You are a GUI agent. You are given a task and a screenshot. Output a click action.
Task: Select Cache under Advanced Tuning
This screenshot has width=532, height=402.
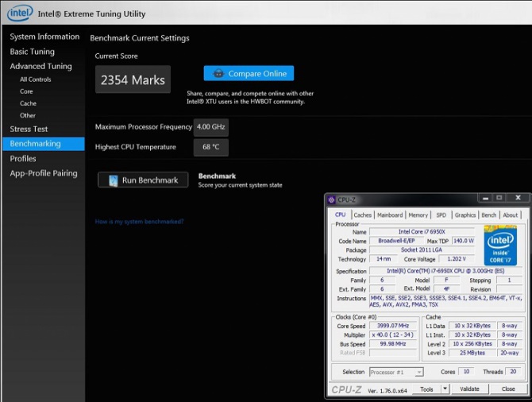[x=28, y=103]
